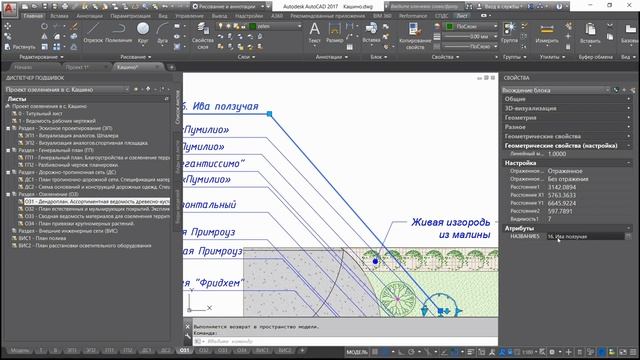Click the help icon in title bar
This screenshot has width=640, height=360.
click(x=559, y=7)
